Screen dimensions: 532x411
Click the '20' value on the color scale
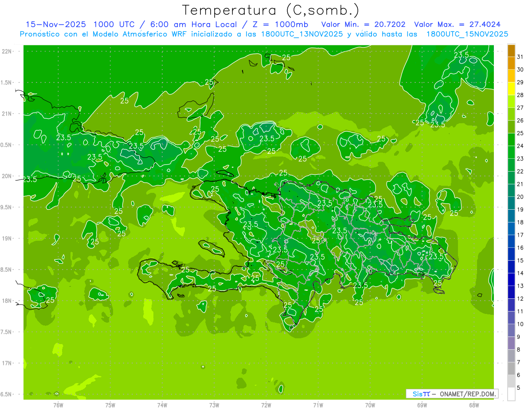(x=520, y=196)
